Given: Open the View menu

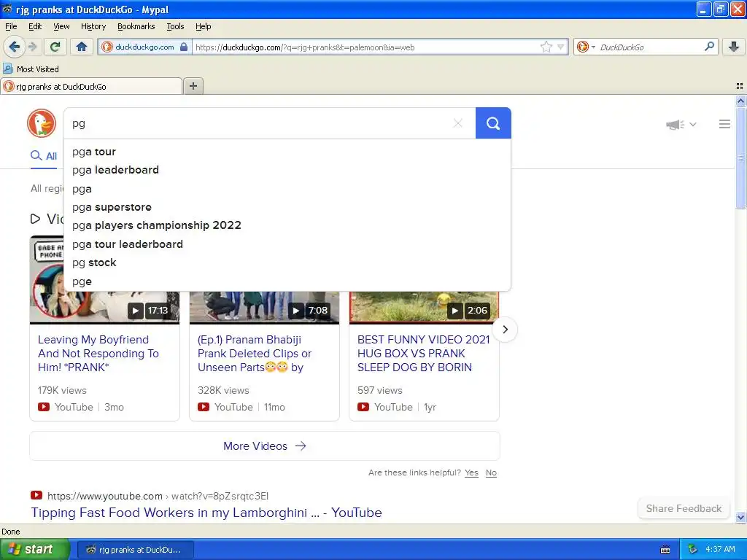Looking at the screenshot, I should point(61,26).
